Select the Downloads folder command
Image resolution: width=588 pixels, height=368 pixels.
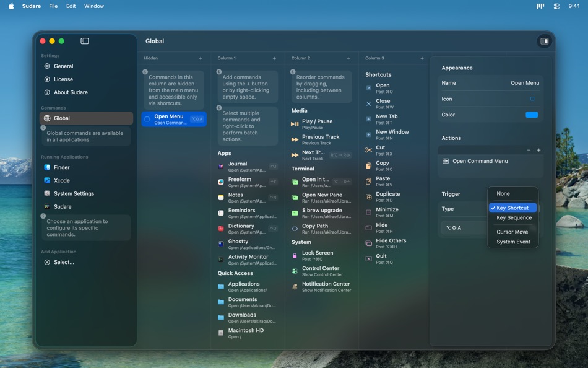(x=248, y=318)
